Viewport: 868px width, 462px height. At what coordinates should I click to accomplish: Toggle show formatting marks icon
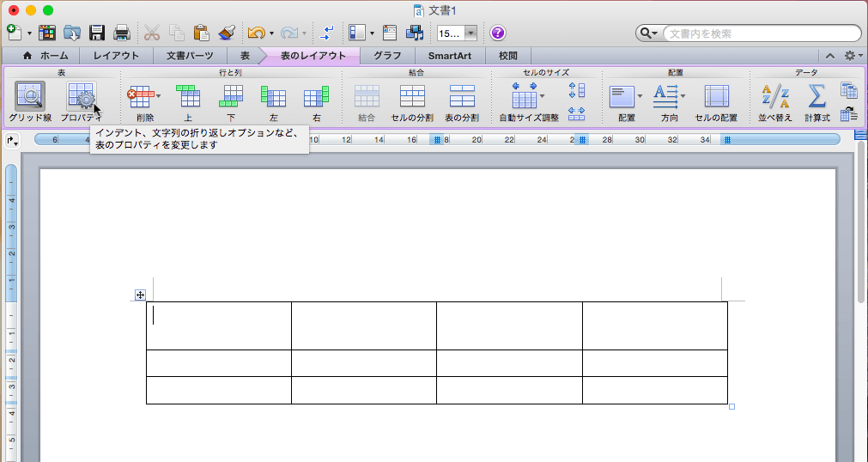[326, 33]
